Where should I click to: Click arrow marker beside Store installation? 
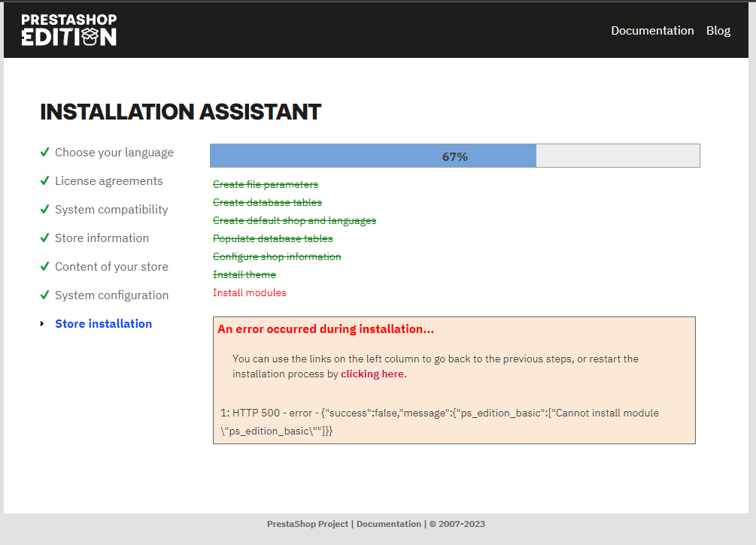[42, 324]
